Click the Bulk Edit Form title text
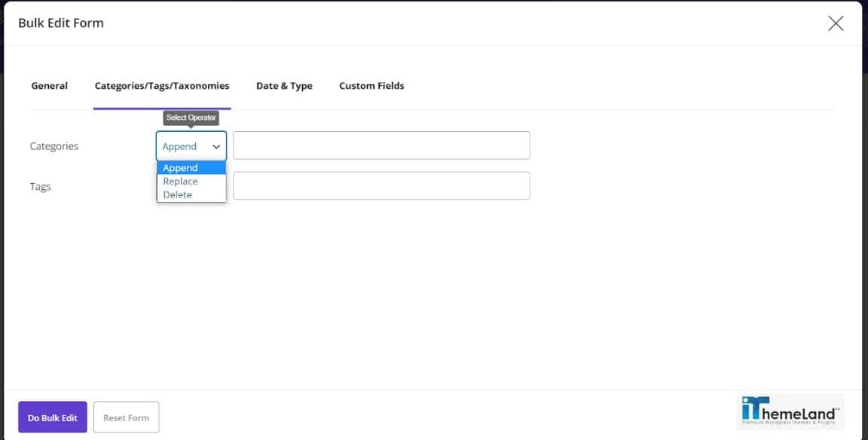868x440 pixels. point(61,23)
